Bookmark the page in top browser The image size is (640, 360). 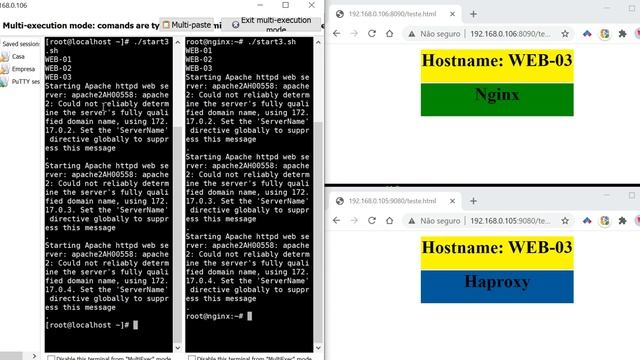565,34
